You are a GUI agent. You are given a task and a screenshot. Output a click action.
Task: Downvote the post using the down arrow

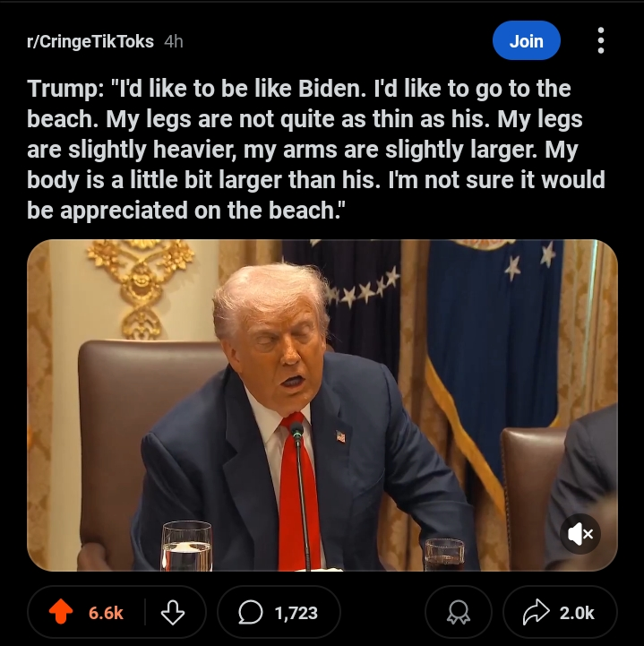173,613
